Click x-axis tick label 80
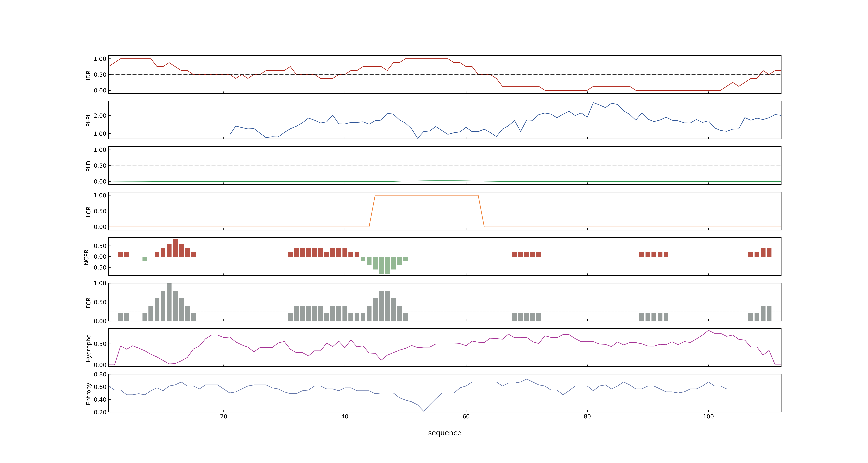 click(x=587, y=416)
